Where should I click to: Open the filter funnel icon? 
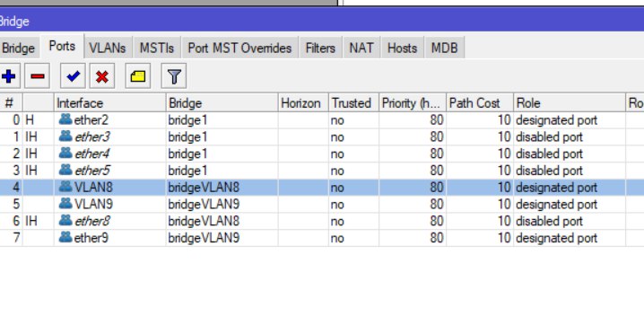(174, 76)
